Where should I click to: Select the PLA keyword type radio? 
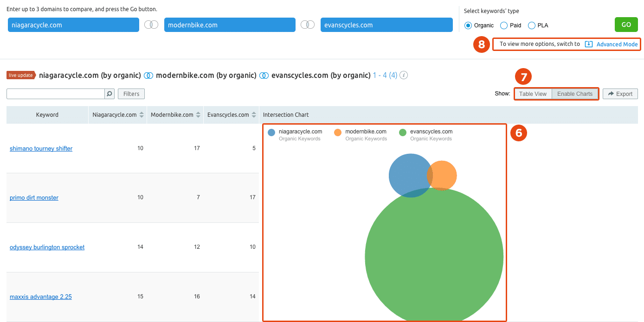click(532, 25)
